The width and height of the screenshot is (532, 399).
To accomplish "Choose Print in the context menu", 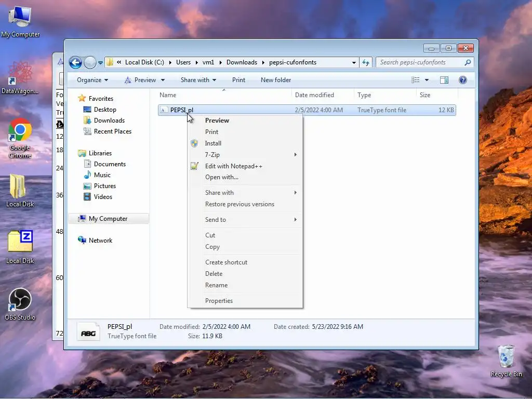I will click(x=245, y=132).
